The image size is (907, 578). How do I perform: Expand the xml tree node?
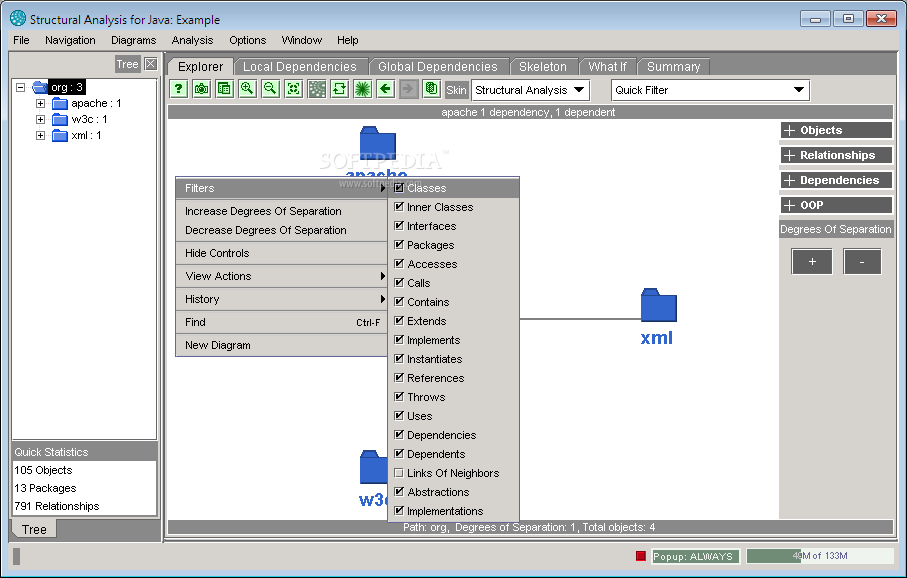pyautogui.click(x=40, y=135)
